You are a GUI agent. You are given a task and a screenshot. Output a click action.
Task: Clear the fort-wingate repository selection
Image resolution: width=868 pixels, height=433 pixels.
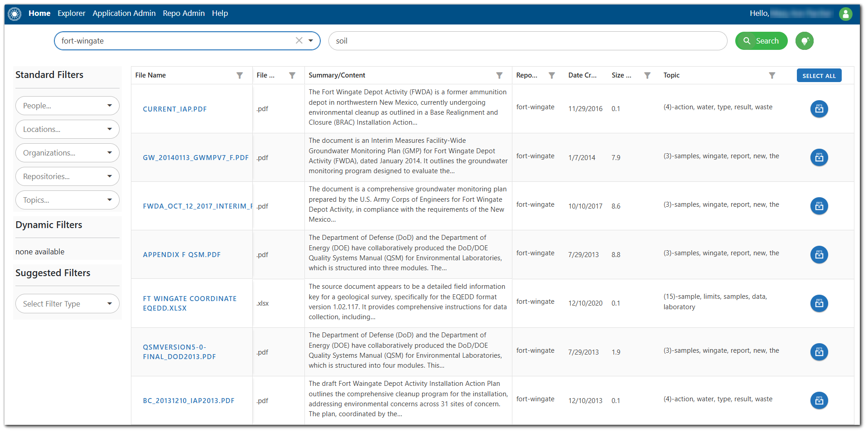coord(299,40)
